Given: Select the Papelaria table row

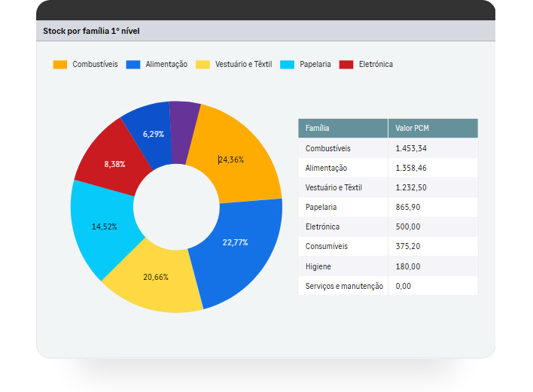Looking at the screenshot, I should (x=388, y=207).
